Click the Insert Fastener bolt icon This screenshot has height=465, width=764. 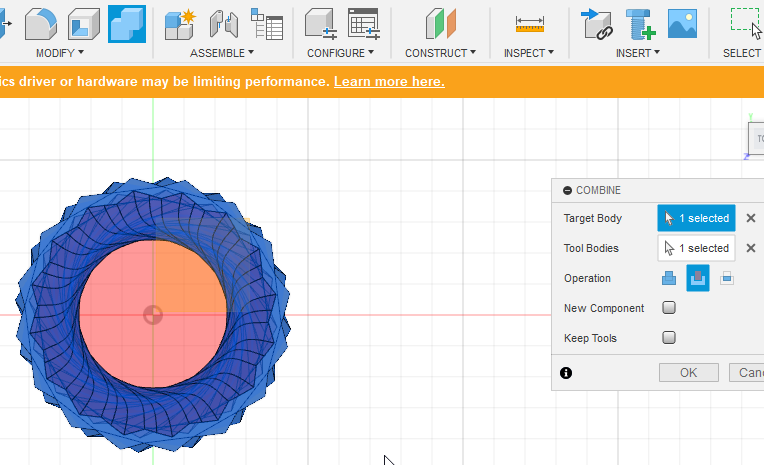640,23
